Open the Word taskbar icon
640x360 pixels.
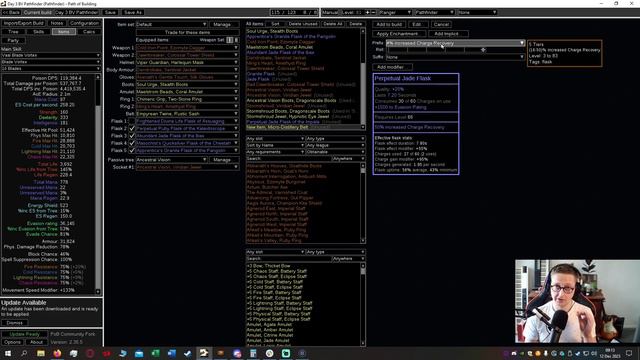coord(171,353)
